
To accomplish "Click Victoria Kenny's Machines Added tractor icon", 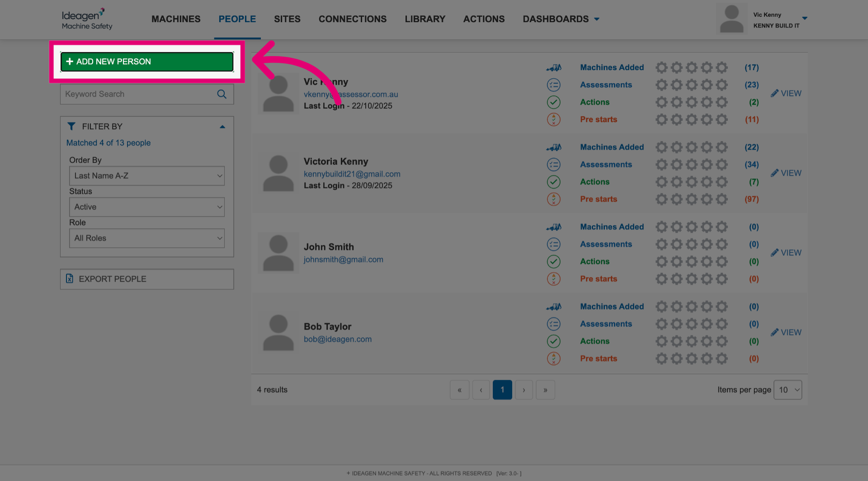I will click(x=554, y=147).
